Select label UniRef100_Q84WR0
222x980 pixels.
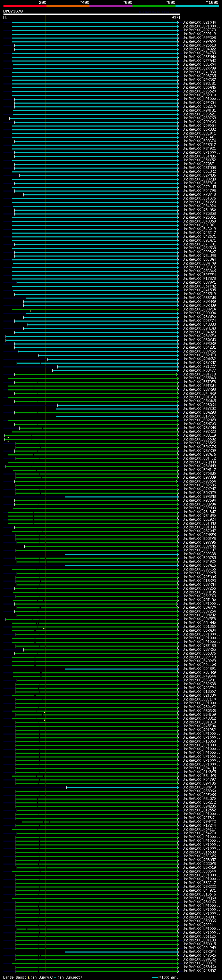click(199, 516)
